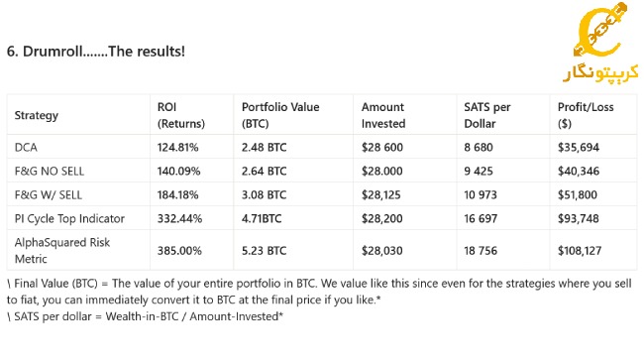Select the F&G NO SELL row label
Image resolution: width=644 pixels, height=362 pixels.
click(50, 172)
